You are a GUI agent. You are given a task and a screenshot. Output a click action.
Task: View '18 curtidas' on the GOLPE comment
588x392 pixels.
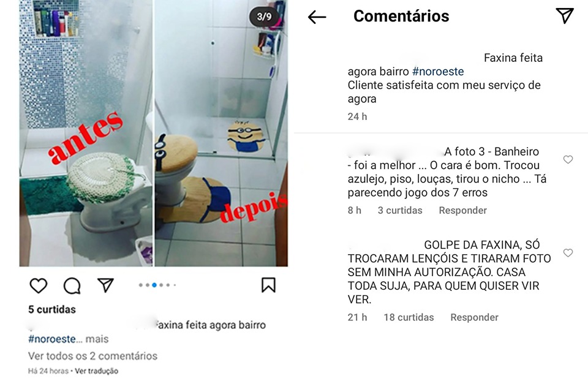pyautogui.click(x=409, y=317)
